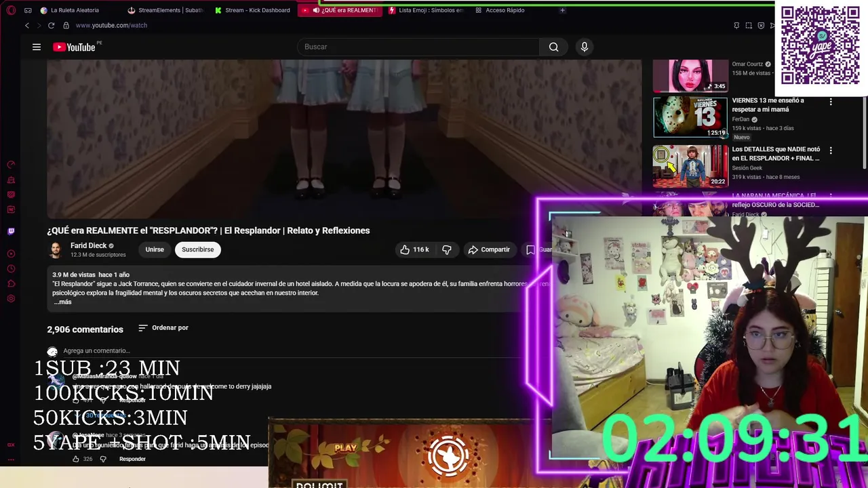Reload the page with refresh icon

(x=51, y=25)
